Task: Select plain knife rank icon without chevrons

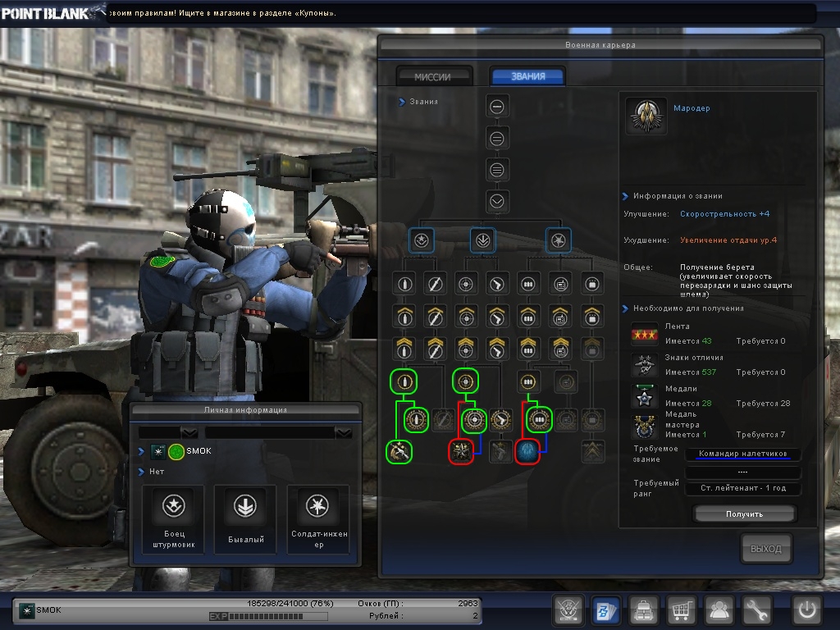Action: [x=435, y=284]
